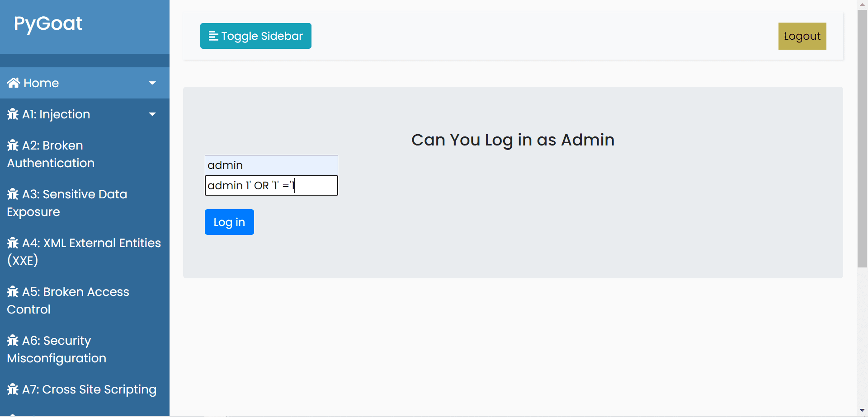
Task: Click the bug icon beside A1: Injection
Action: pyautogui.click(x=13, y=114)
